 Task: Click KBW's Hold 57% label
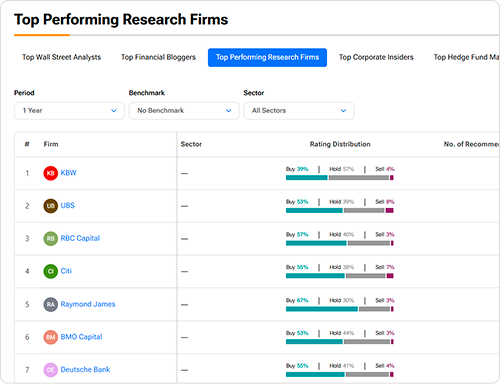[x=342, y=169]
